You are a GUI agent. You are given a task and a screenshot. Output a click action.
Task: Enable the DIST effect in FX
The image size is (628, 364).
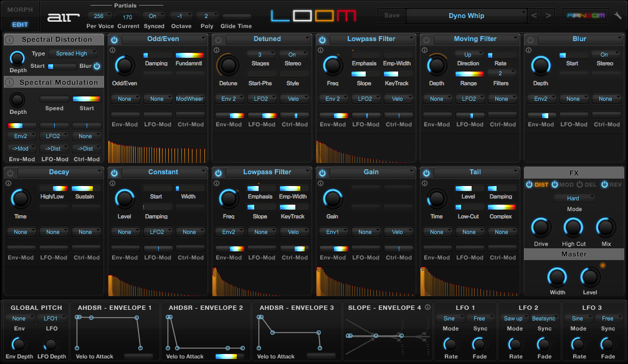point(530,184)
